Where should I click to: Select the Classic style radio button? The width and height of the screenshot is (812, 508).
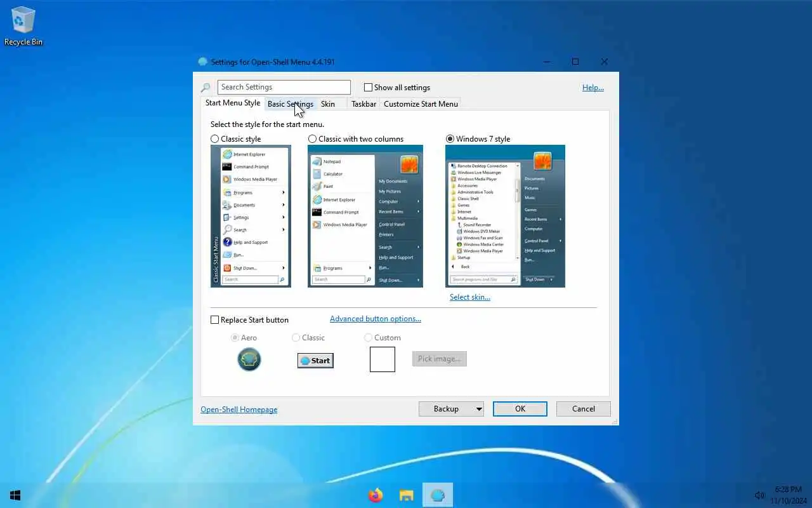(x=214, y=139)
